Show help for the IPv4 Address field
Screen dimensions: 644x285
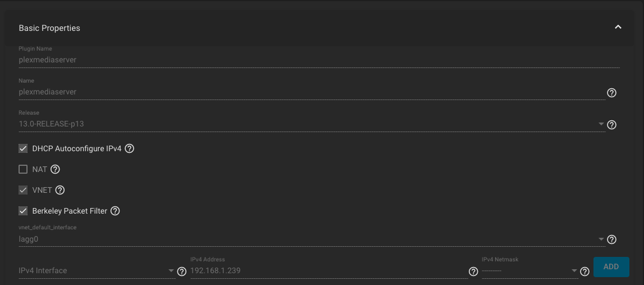pos(473,271)
